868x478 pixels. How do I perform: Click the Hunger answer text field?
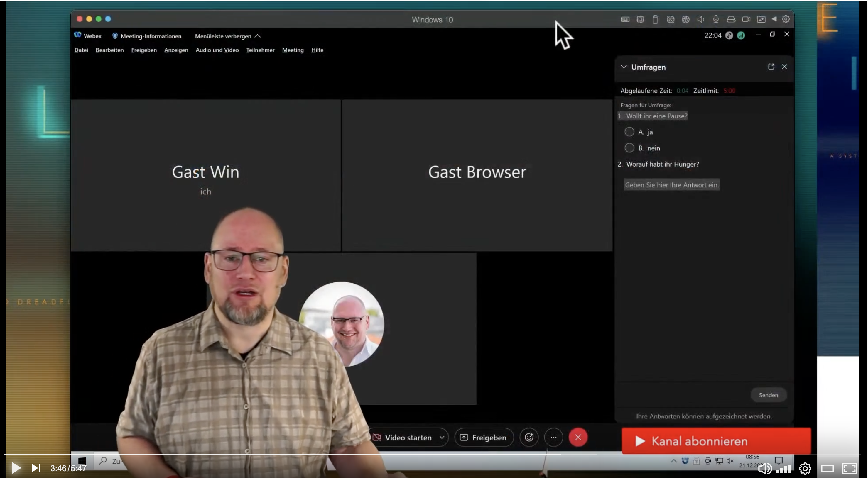coord(672,184)
